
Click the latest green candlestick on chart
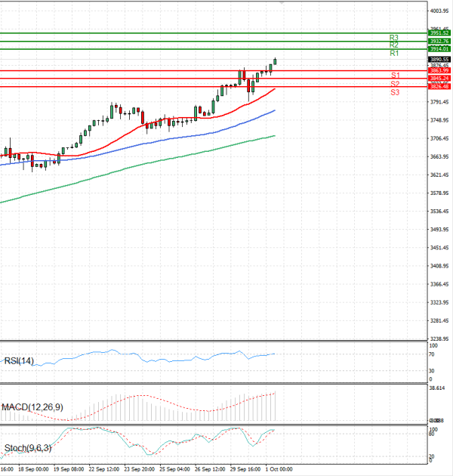(x=276, y=61)
